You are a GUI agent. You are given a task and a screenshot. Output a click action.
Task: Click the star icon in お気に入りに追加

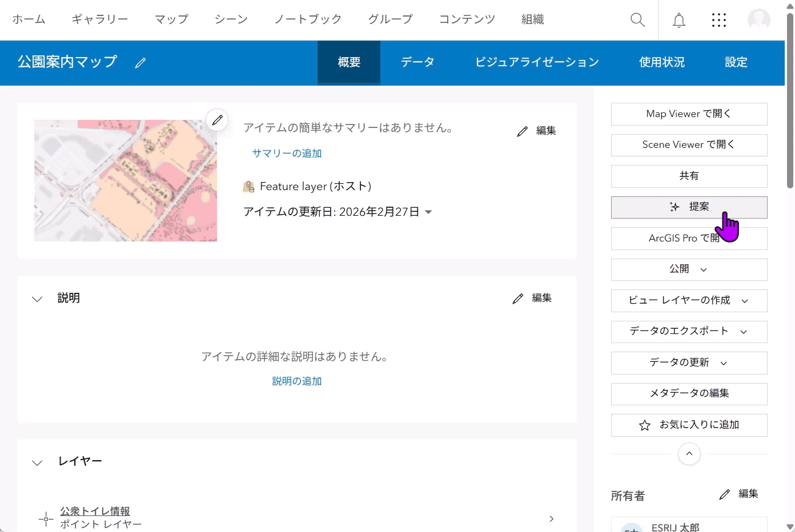(645, 425)
